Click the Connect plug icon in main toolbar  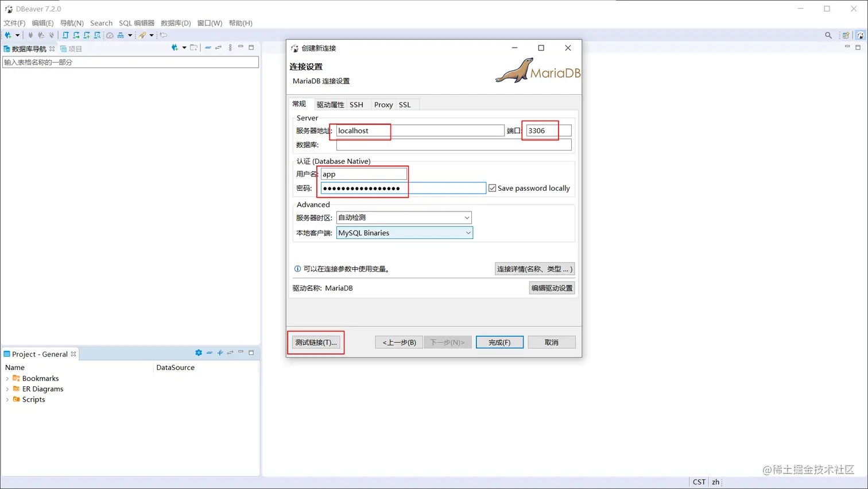pyautogui.click(x=30, y=35)
